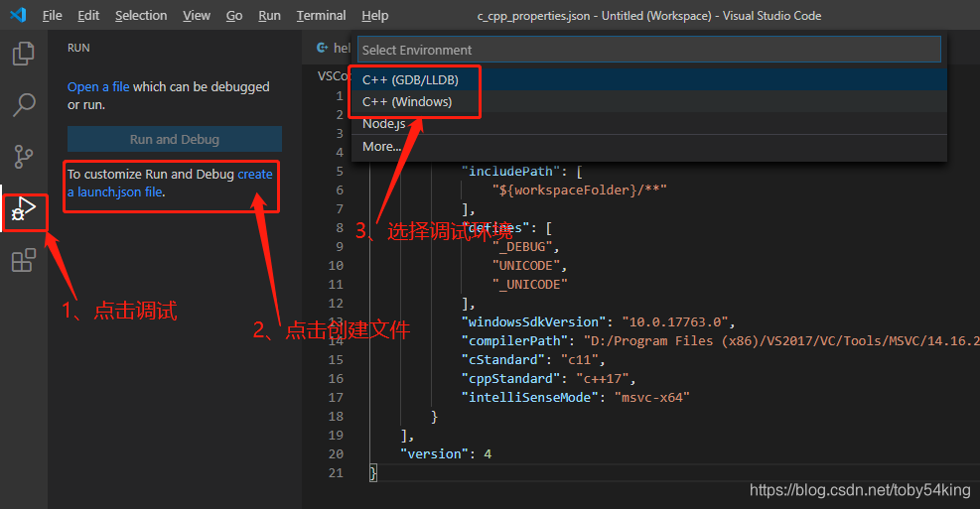980x509 pixels.
Task: Open the Help menu
Action: 374,16
